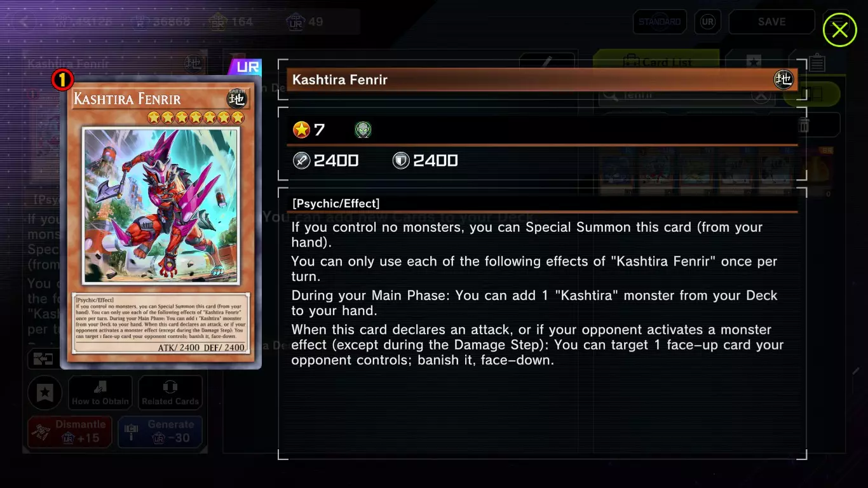
Task: Click the trash can icon
Action: 804,125
